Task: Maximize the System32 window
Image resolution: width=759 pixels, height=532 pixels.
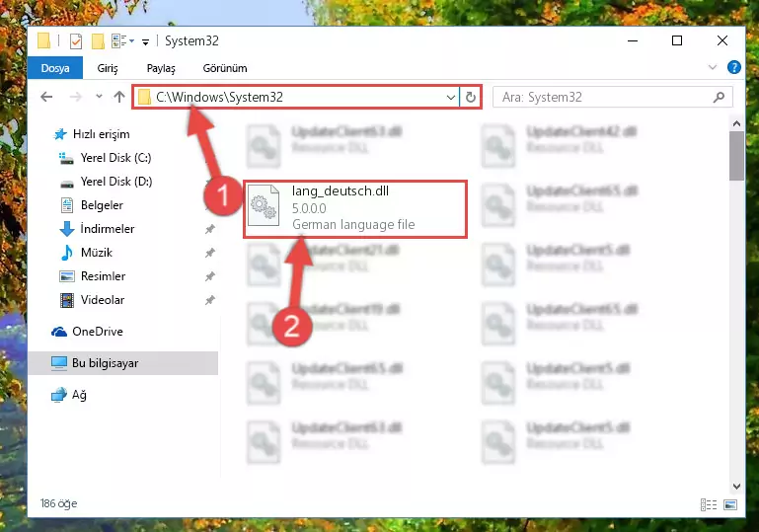Action: coord(677,40)
